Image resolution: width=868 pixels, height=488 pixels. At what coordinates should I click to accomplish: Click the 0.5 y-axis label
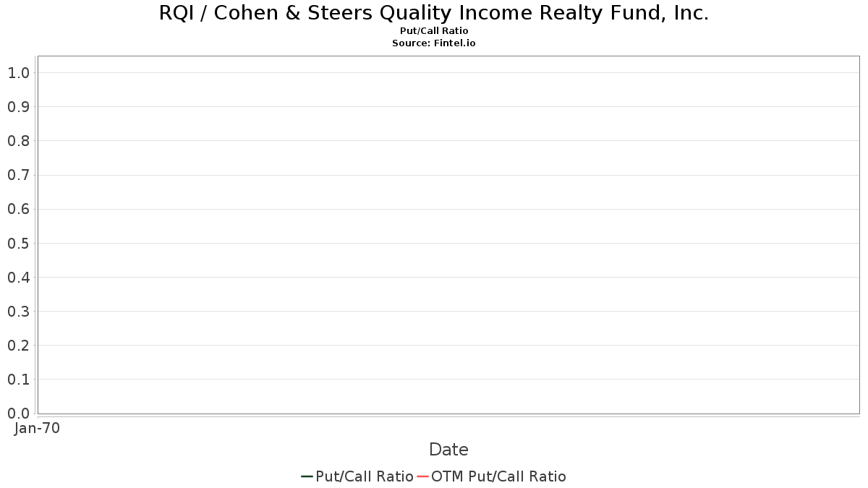[x=19, y=243]
